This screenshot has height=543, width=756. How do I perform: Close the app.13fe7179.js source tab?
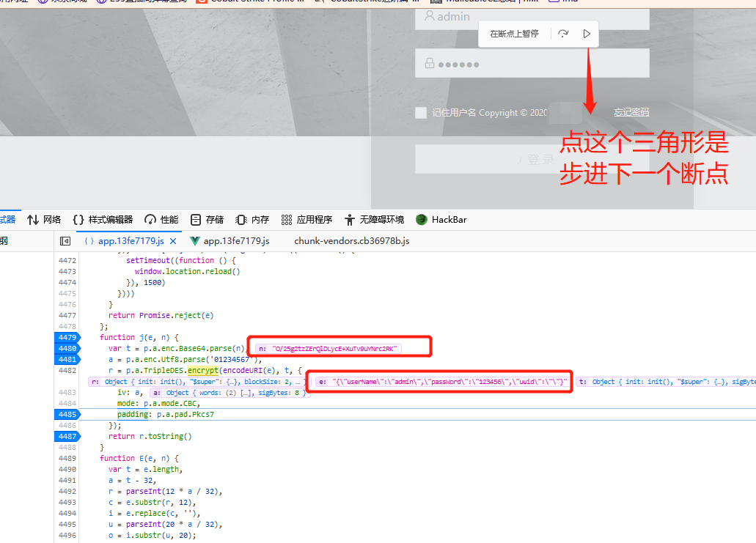point(173,241)
